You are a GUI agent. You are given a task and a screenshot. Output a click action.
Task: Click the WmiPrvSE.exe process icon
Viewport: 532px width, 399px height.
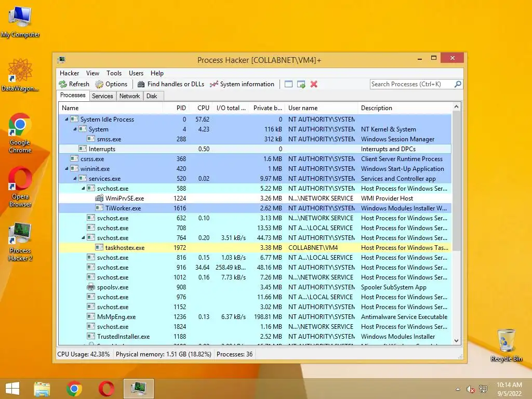coord(99,198)
